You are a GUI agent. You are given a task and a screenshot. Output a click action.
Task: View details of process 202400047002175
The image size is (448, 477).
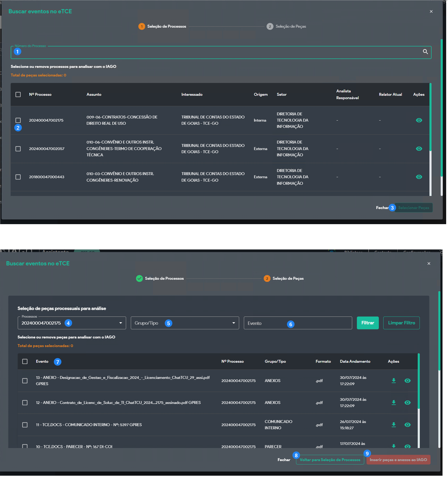(418, 120)
